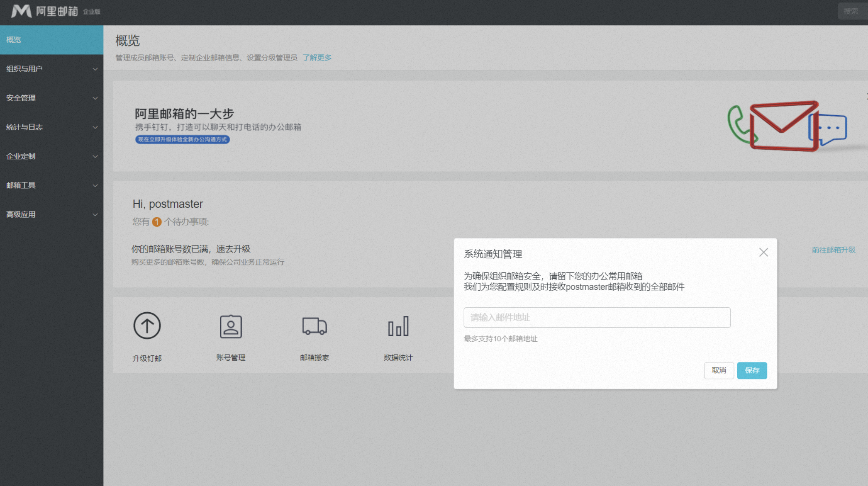868x486 pixels.
Task: Click the 升级钉邮 label
Action: tap(147, 358)
